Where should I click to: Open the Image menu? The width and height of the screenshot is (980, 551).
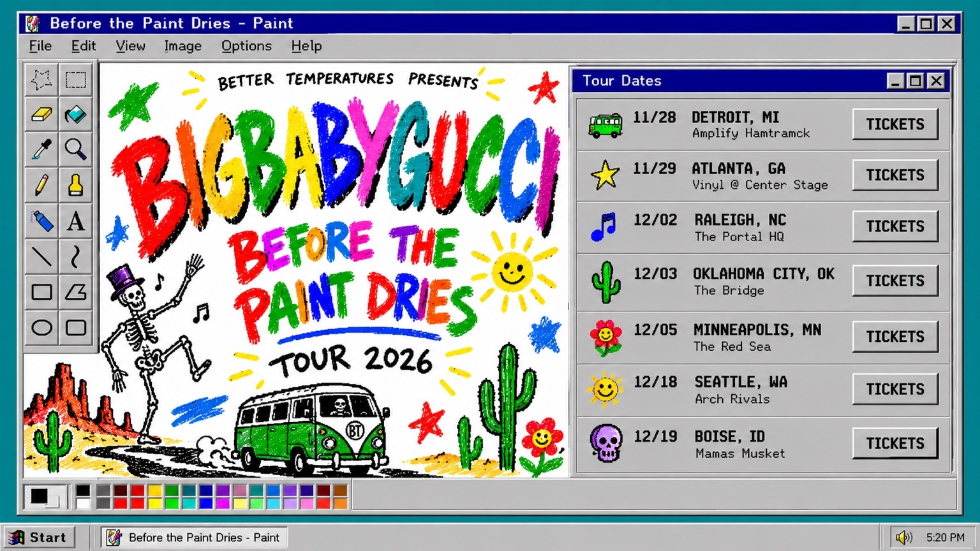[182, 46]
